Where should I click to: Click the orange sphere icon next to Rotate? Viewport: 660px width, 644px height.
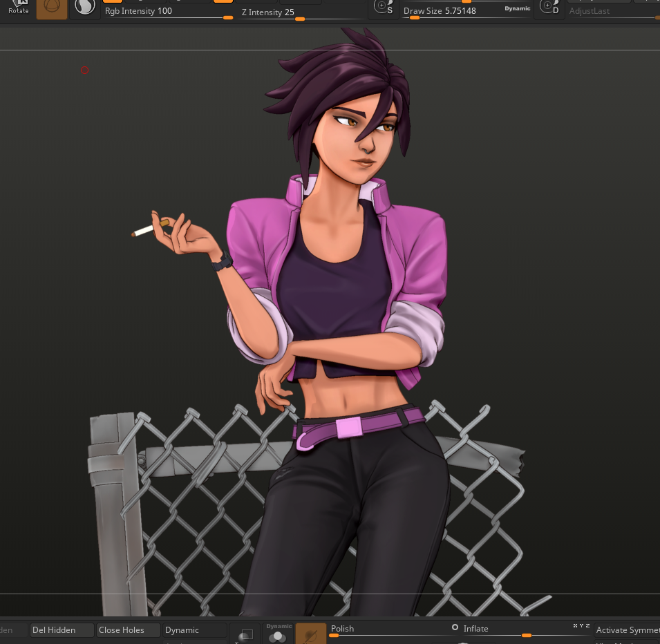(x=52, y=8)
